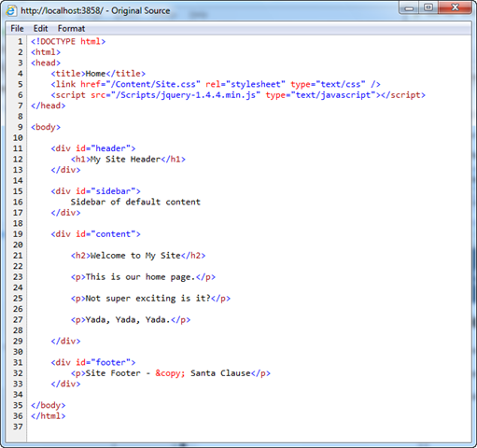Click the Welcome to My Site heading
Image resolution: width=477 pixels, height=448 pixels.
coord(135,256)
